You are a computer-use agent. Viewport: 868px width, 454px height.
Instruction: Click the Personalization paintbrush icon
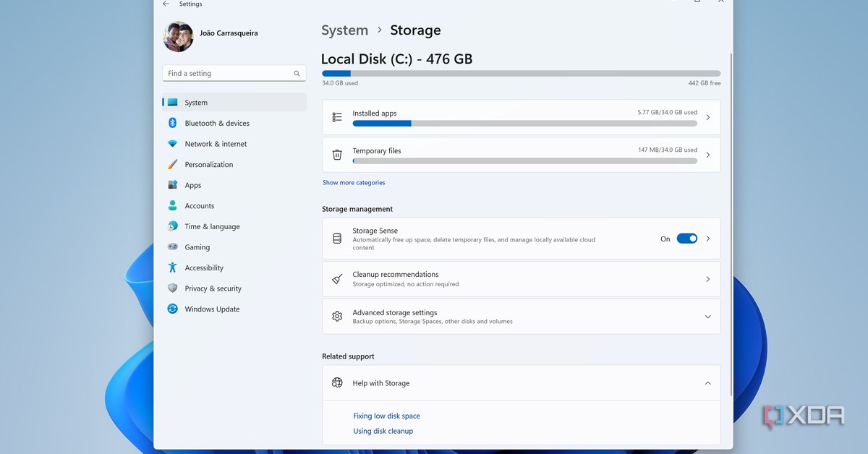click(x=172, y=165)
